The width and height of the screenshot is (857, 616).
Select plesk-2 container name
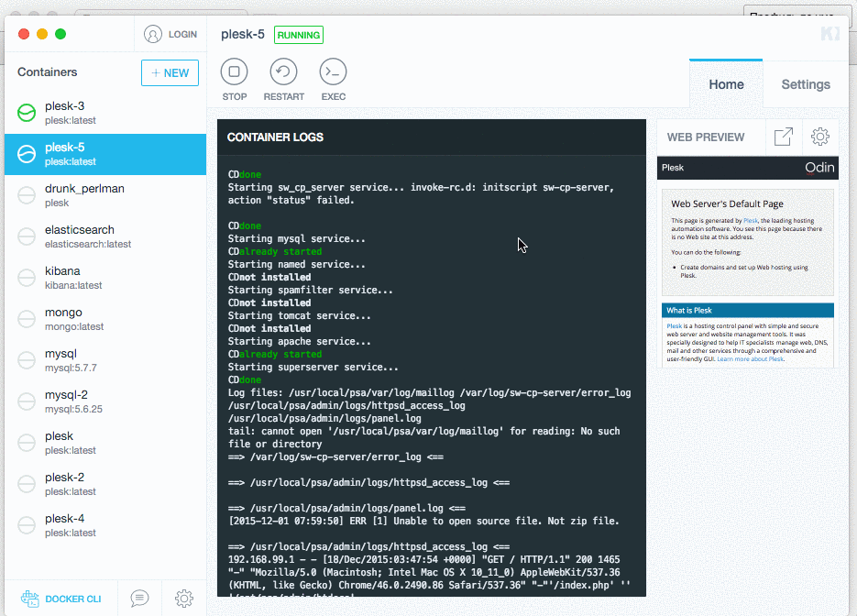pos(64,478)
